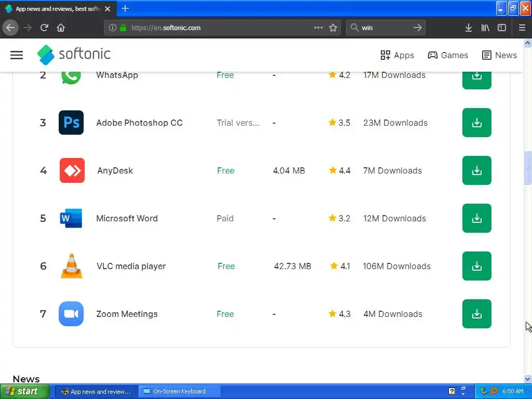Click the Photoshop Ps icon
532x399 pixels.
click(71, 123)
